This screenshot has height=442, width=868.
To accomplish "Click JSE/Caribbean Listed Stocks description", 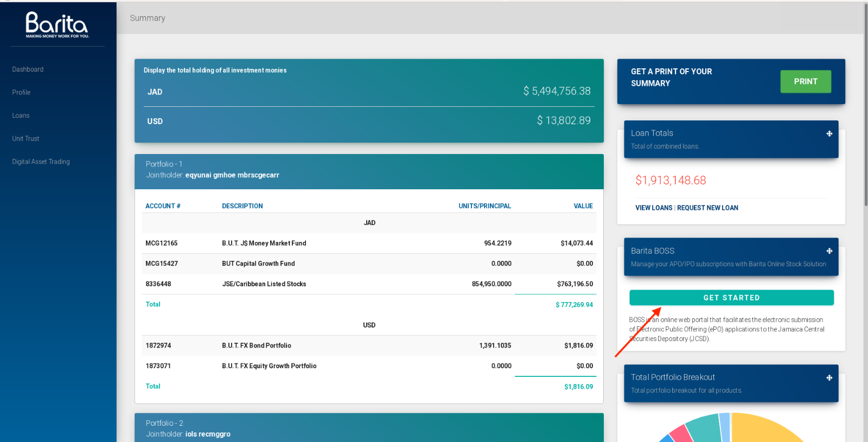I will pos(264,284).
